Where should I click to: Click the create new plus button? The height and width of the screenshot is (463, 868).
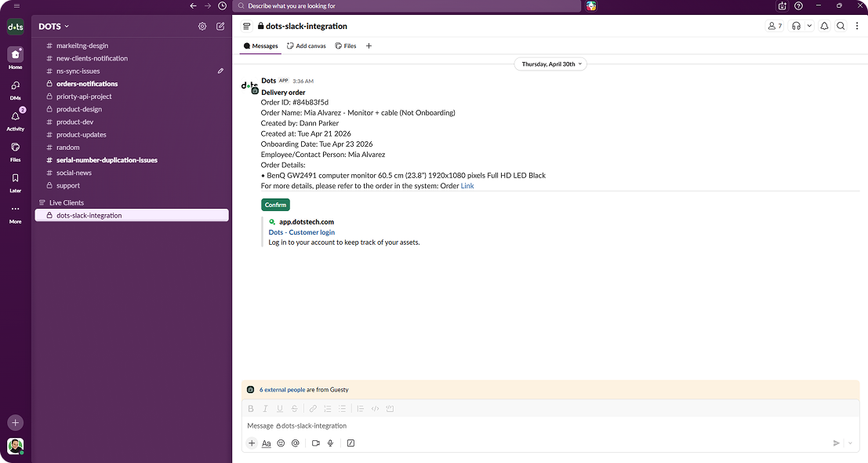(15, 422)
